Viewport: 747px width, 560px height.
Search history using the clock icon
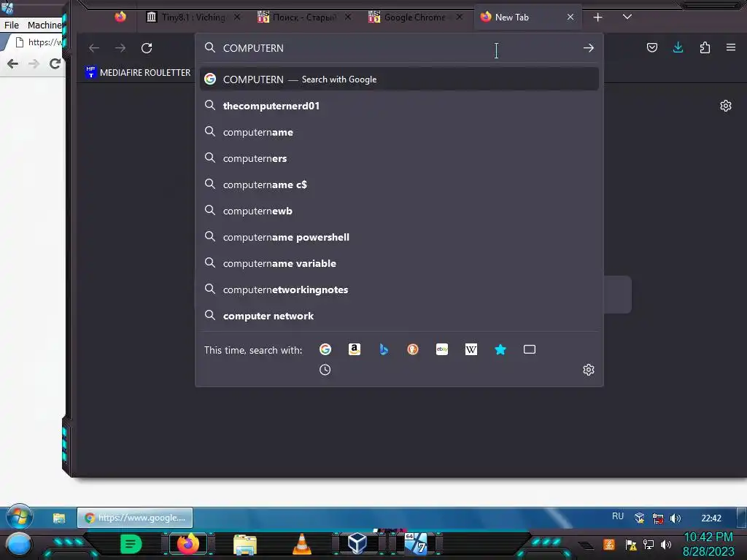(x=325, y=370)
